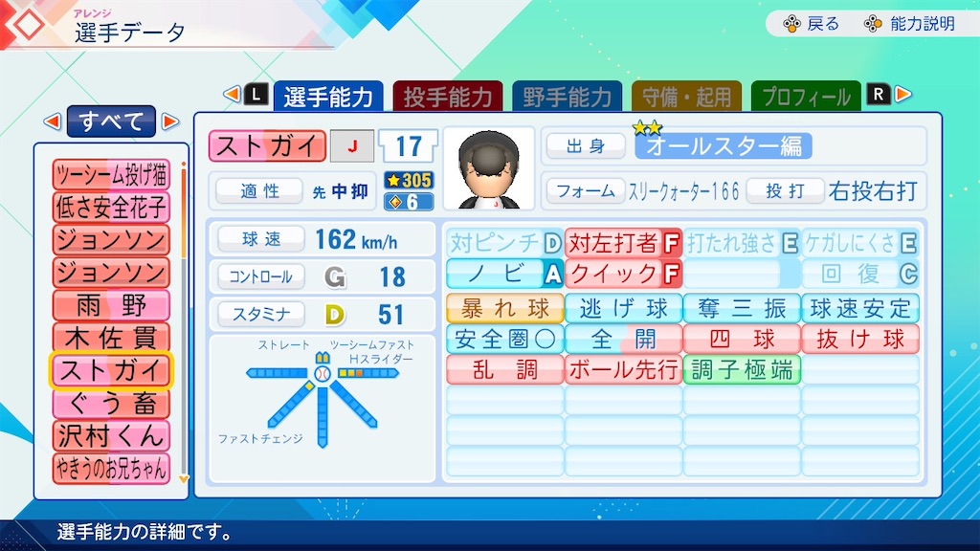Click the team logo J badge
This screenshot has height=551, width=980.
(352, 146)
